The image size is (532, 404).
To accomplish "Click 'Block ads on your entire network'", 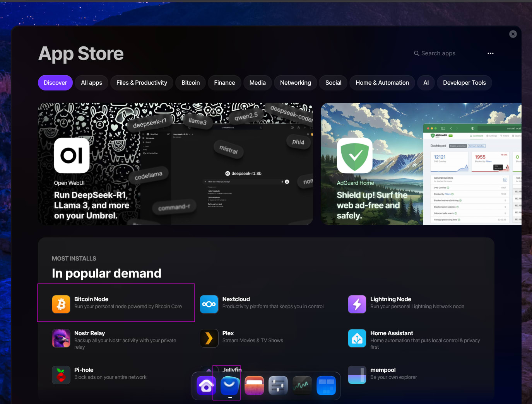I will tap(110, 377).
